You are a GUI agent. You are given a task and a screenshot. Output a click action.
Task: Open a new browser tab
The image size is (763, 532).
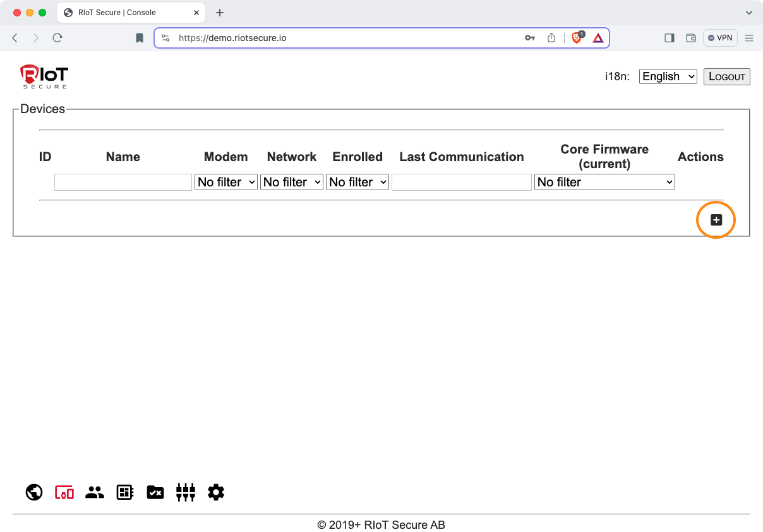pos(220,13)
